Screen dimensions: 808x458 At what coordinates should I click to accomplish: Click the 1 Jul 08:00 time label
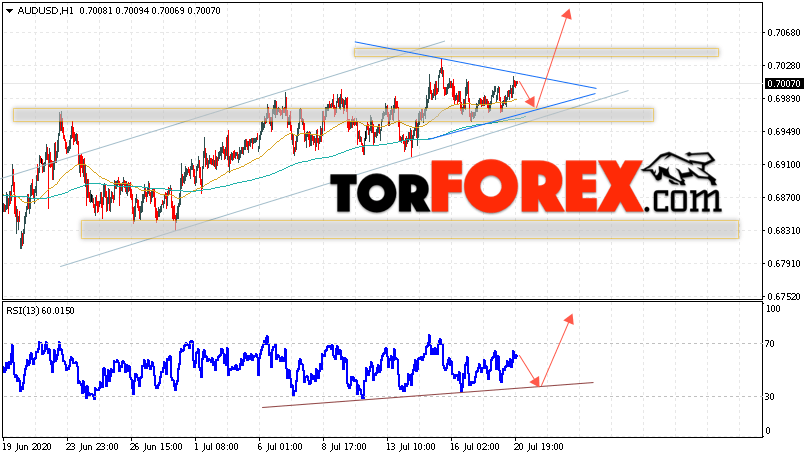tap(216, 447)
